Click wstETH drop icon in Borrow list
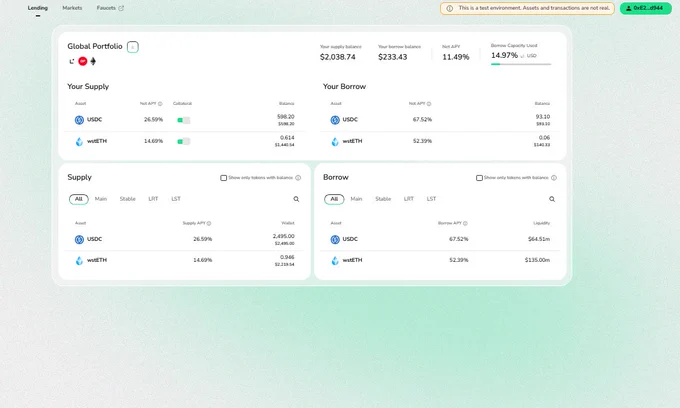The width and height of the screenshot is (680, 408). (335, 261)
